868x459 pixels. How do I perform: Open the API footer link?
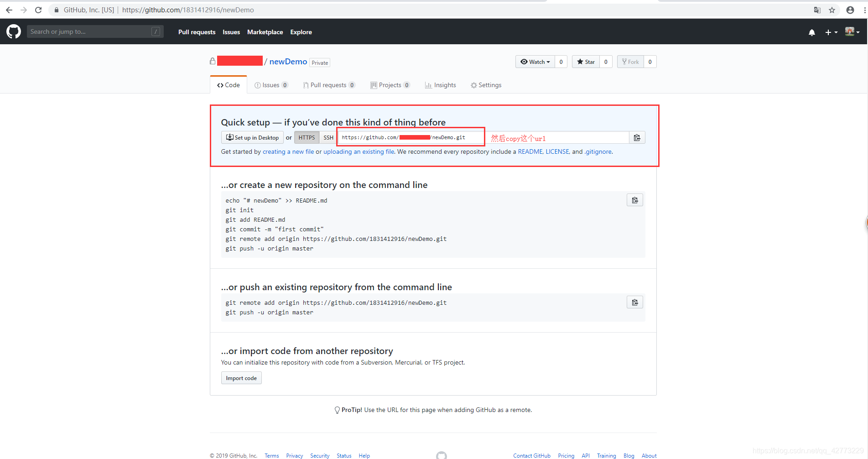[x=586, y=455]
